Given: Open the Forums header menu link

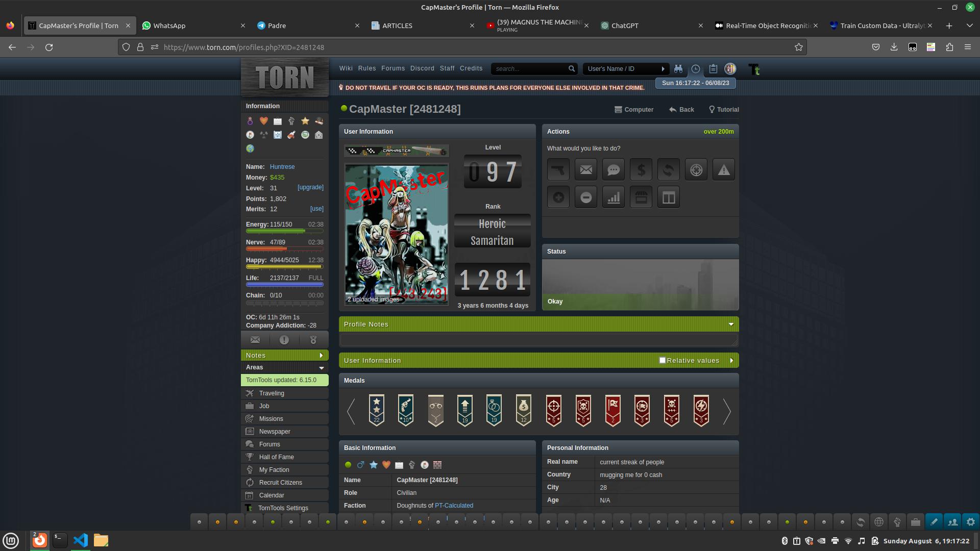Looking at the screenshot, I should pyautogui.click(x=393, y=68).
